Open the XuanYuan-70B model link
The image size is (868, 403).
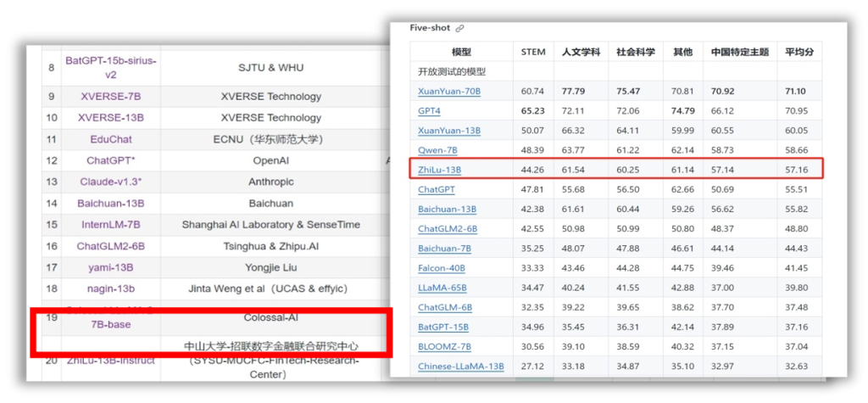(x=449, y=92)
